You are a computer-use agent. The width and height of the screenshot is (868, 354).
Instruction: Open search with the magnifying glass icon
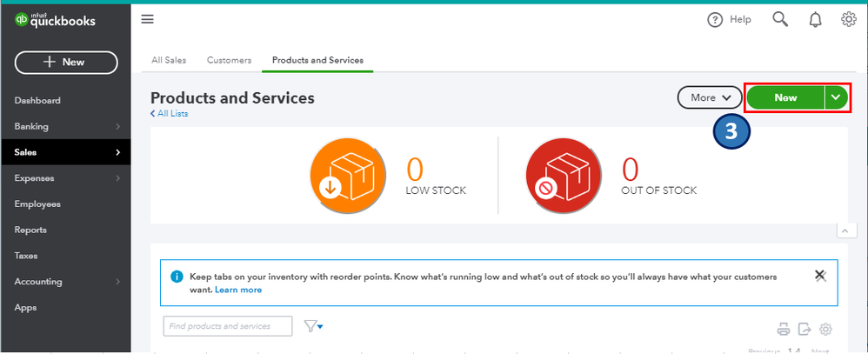[781, 19]
